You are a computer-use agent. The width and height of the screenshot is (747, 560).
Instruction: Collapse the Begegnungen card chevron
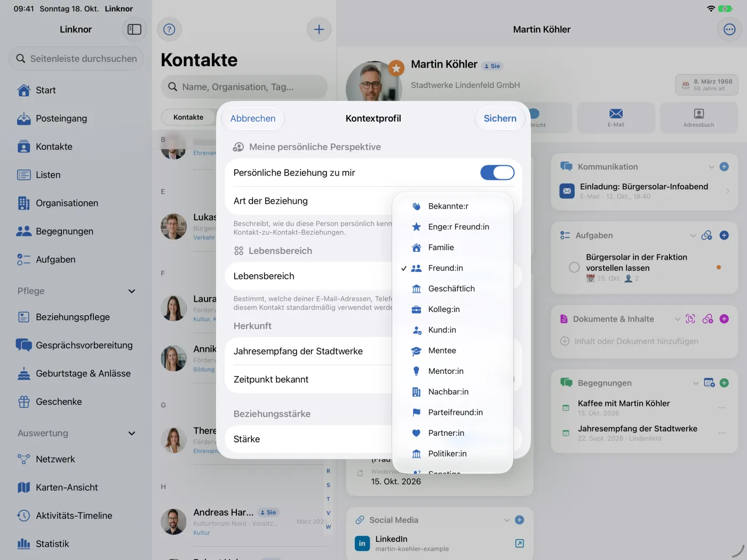coord(695,383)
